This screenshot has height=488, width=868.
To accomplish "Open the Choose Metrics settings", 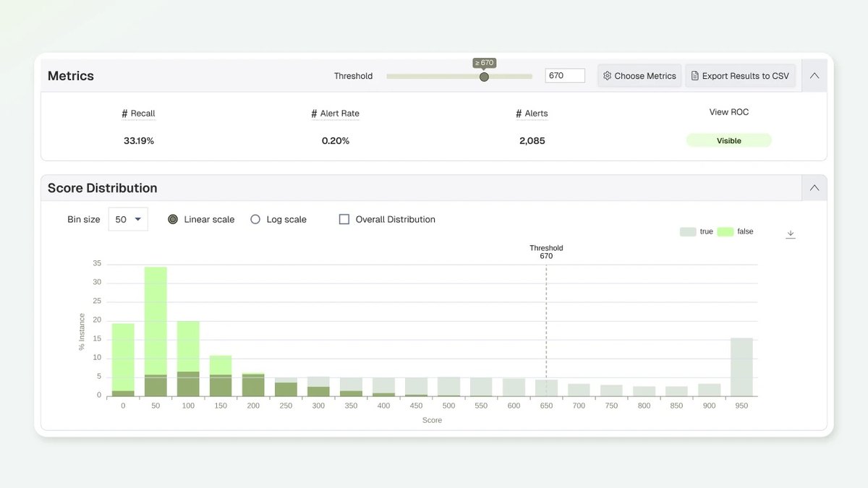I will (x=639, y=76).
